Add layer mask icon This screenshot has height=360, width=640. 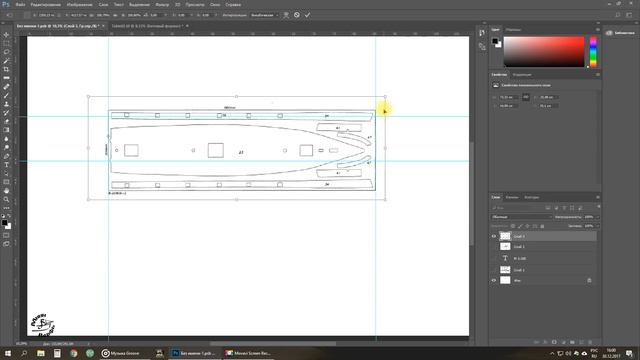coord(554,342)
